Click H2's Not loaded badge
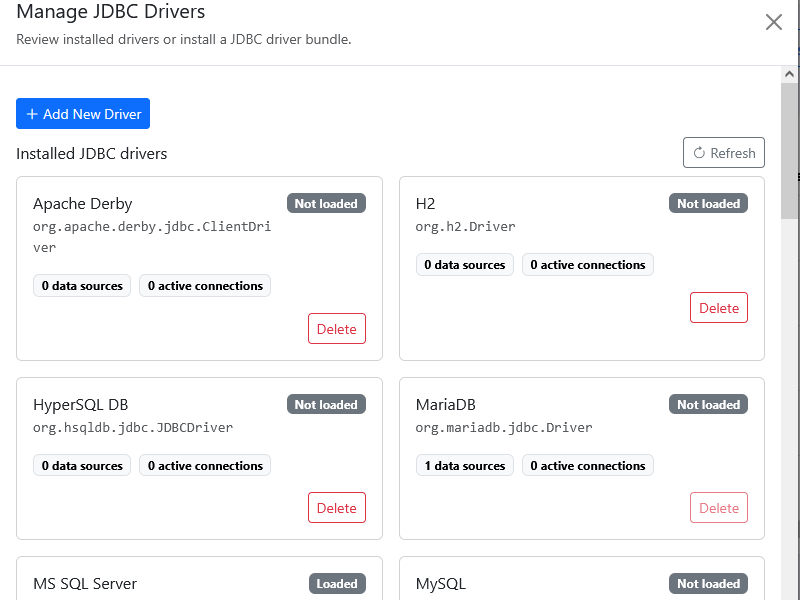The image size is (800, 600). tap(708, 204)
